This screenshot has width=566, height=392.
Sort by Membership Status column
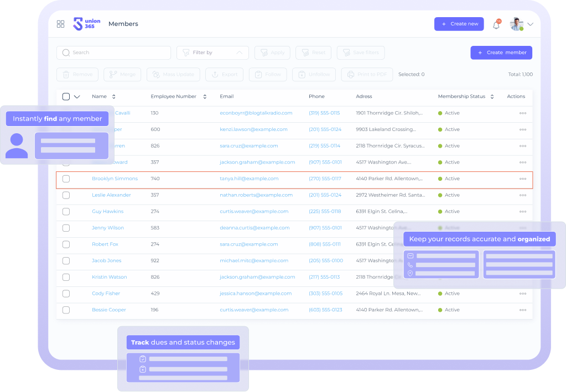[x=492, y=97]
